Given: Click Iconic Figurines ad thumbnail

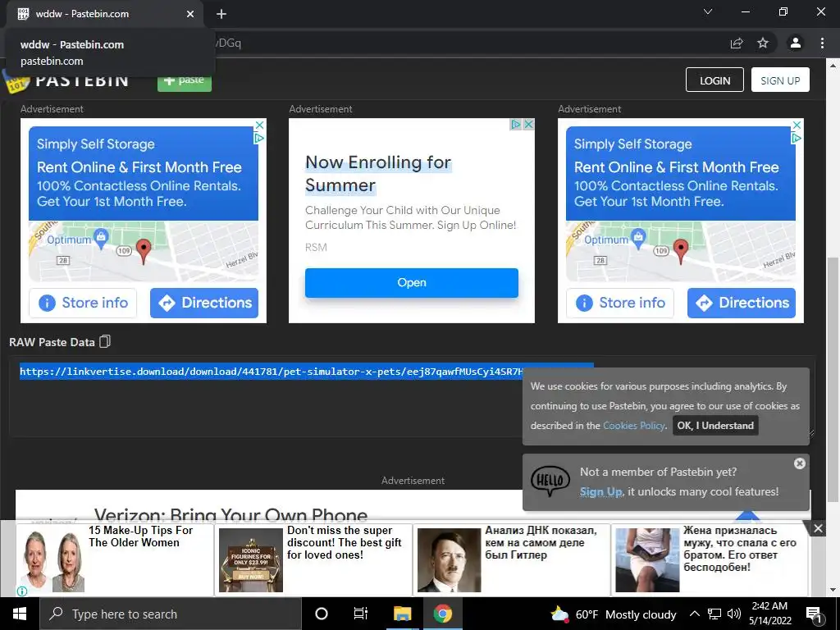Looking at the screenshot, I should [x=251, y=559].
